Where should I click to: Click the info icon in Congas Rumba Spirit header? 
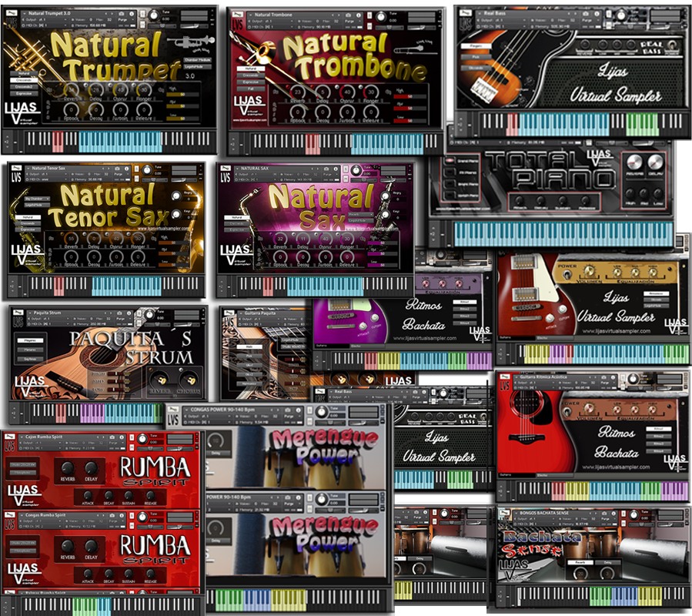[x=122, y=515]
